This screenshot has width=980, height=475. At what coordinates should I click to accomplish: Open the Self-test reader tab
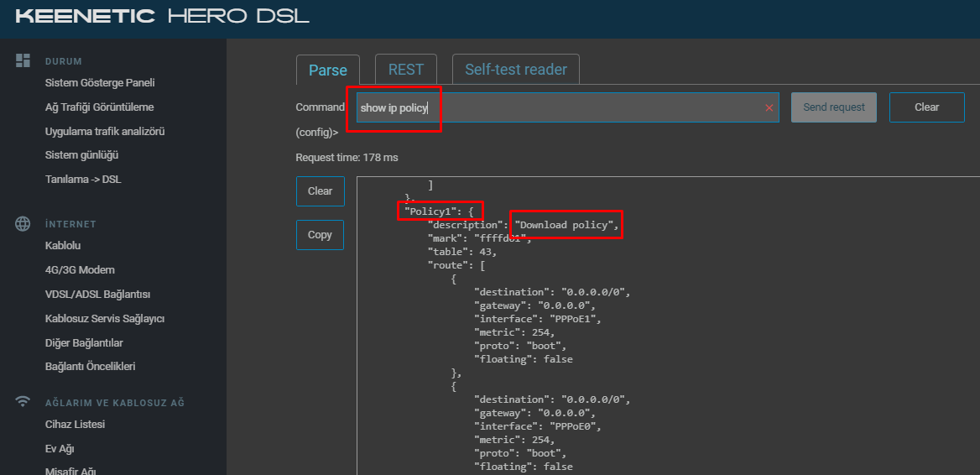[x=516, y=70]
